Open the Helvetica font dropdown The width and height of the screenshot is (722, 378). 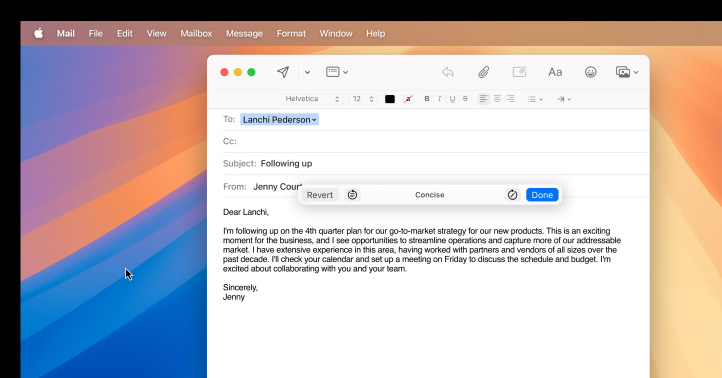pyautogui.click(x=312, y=99)
